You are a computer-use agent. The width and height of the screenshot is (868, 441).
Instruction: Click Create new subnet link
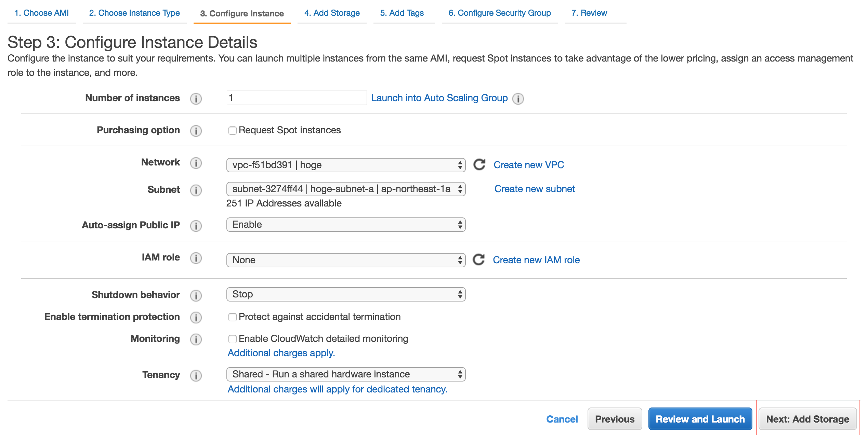pyautogui.click(x=535, y=189)
